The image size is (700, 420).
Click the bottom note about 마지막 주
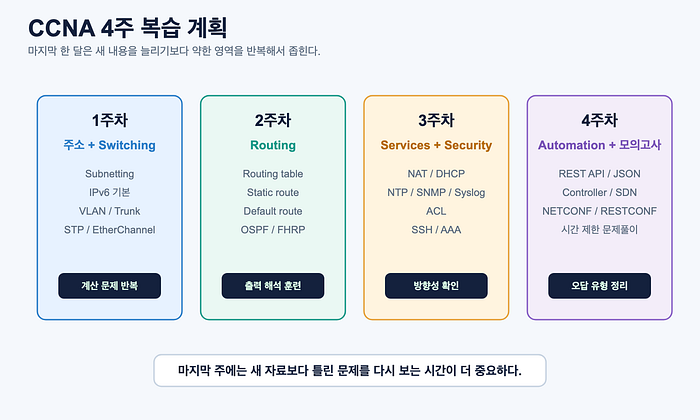point(350,370)
